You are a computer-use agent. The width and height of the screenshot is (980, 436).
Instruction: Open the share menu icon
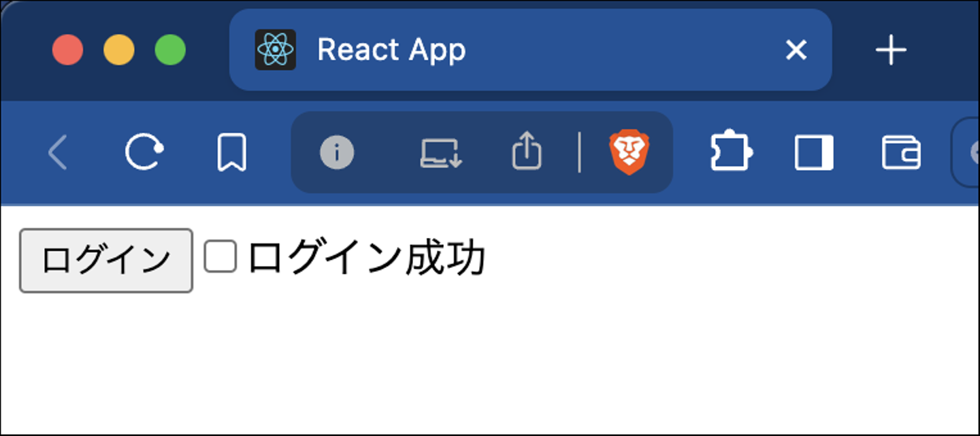[x=527, y=151]
